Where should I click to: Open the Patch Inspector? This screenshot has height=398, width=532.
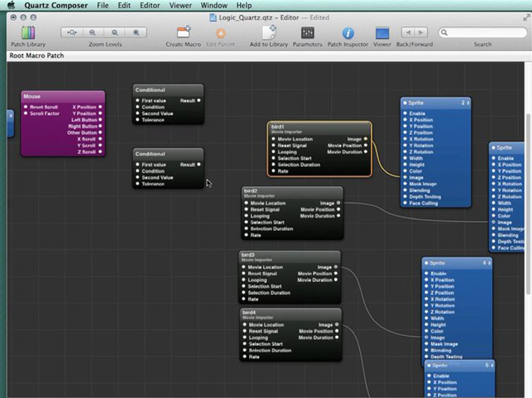348,33
